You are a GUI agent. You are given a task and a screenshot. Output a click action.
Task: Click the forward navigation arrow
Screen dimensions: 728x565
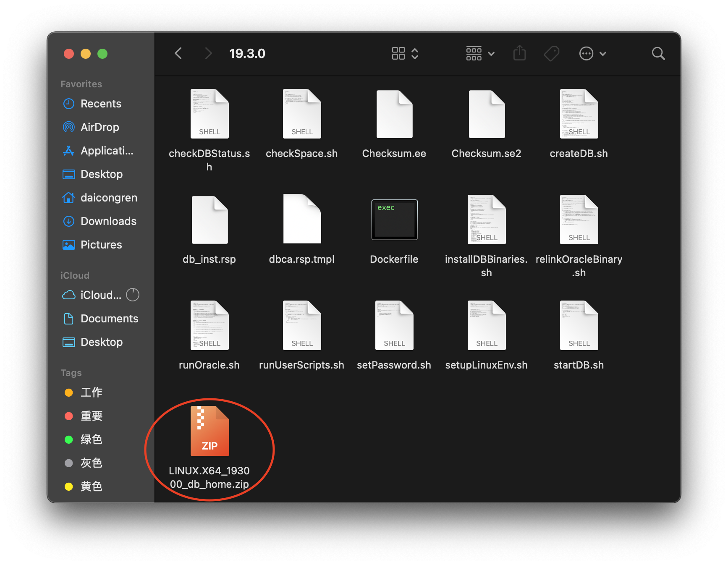pos(208,53)
